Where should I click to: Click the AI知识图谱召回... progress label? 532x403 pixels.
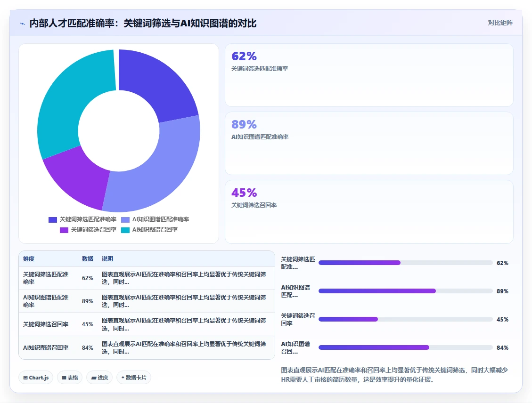coord(295,348)
